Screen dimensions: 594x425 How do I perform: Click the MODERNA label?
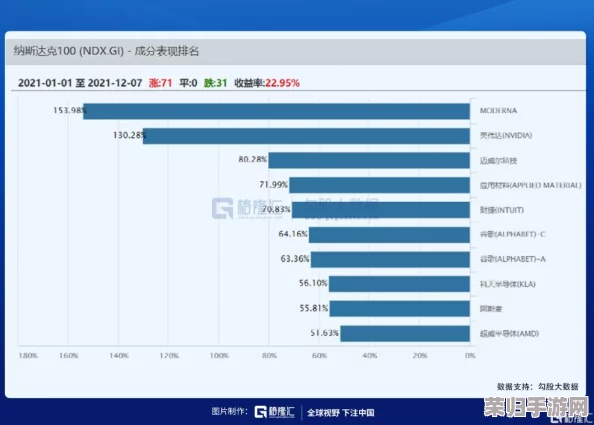coord(498,111)
